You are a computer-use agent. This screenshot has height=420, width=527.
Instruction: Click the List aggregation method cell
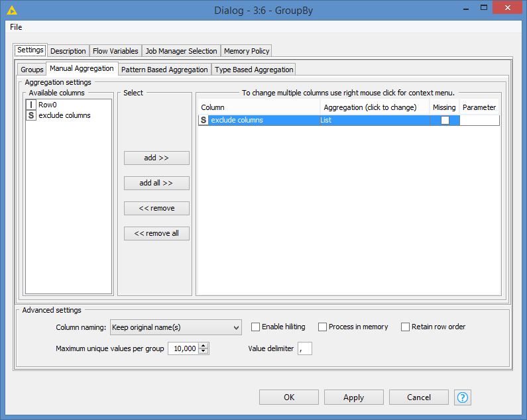(x=375, y=120)
